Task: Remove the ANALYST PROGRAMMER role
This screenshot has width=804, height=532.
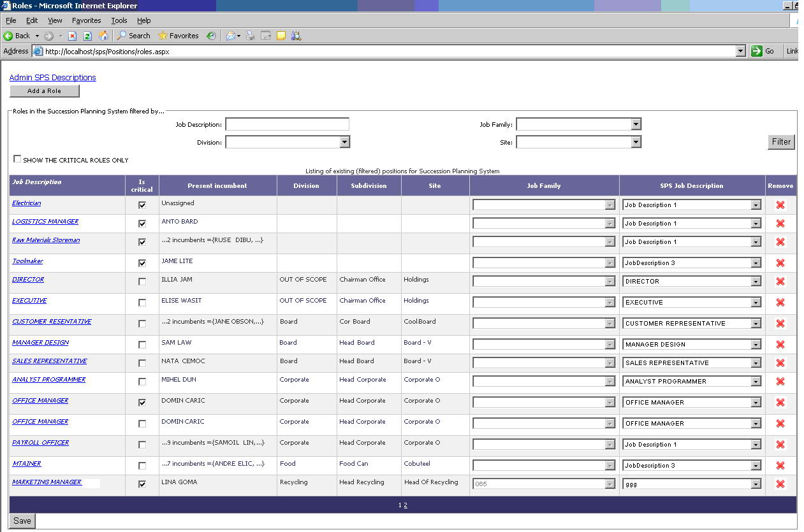Action: tap(780, 381)
